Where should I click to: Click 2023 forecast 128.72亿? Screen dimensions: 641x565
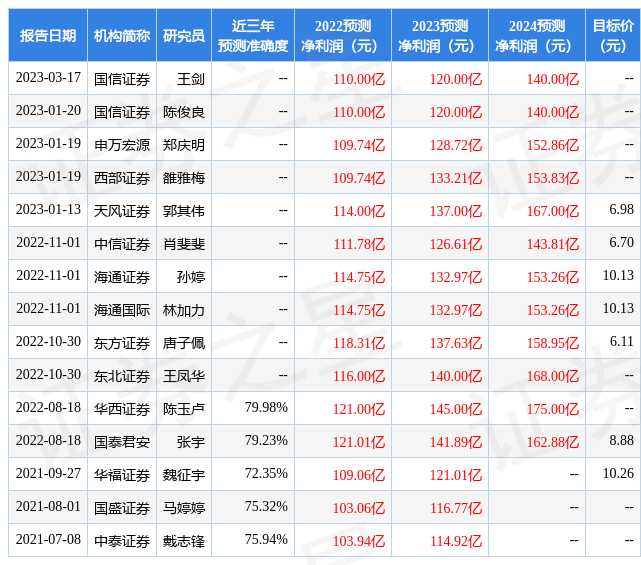click(456, 145)
